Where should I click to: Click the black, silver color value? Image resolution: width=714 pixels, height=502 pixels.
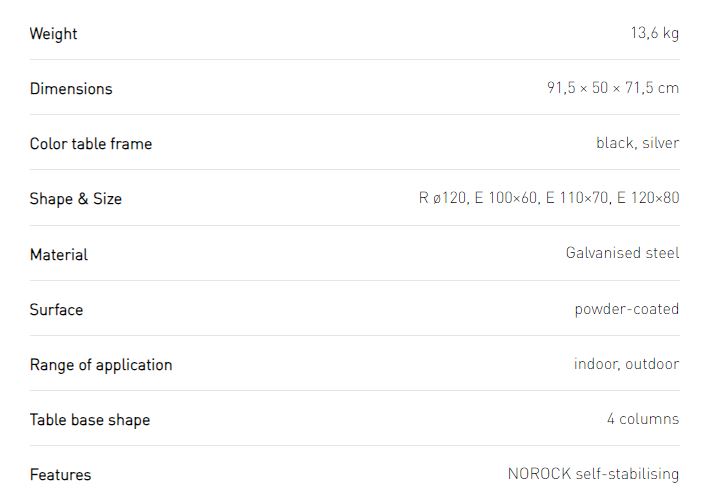[x=638, y=143]
